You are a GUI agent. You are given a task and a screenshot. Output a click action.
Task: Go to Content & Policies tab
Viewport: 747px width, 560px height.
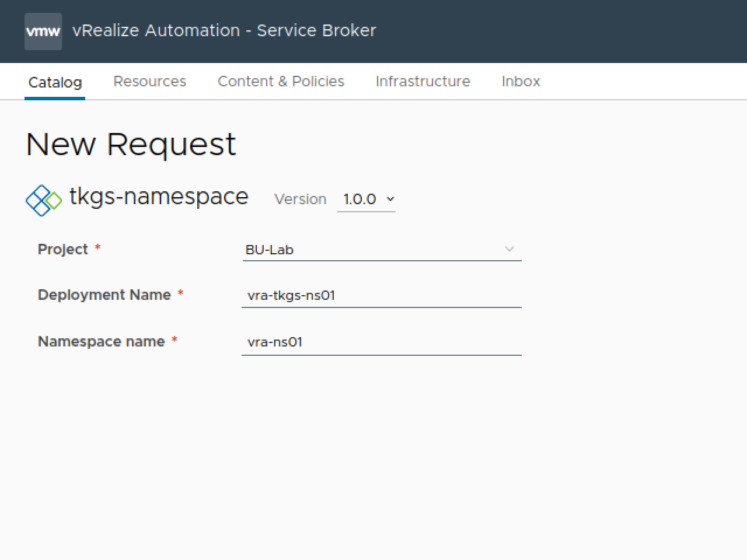tap(281, 81)
